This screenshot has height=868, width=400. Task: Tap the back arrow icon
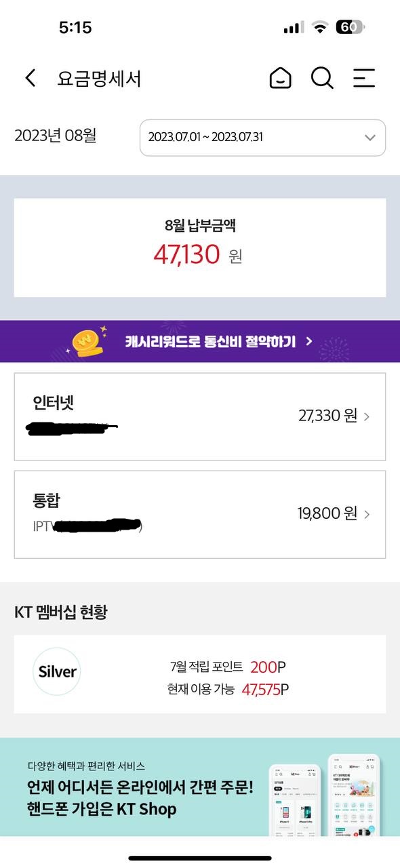[30, 78]
